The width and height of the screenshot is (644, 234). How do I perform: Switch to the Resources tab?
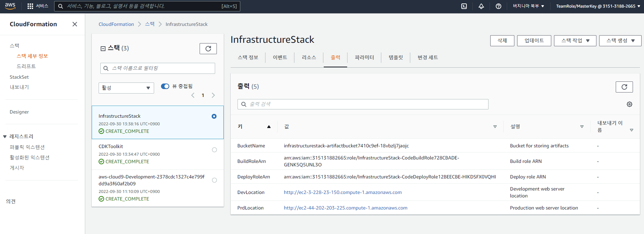[309, 58]
